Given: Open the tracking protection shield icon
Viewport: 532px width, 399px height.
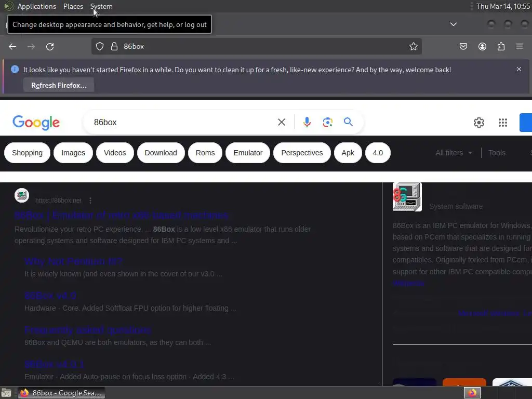Looking at the screenshot, I should click(99, 46).
